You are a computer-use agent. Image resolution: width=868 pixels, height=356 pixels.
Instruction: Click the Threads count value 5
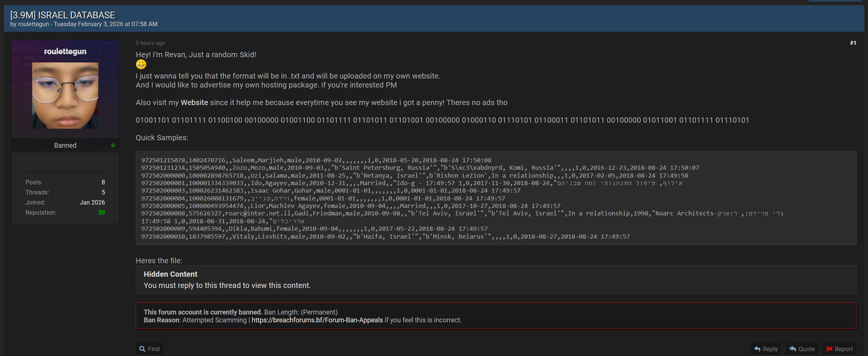tap(103, 192)
